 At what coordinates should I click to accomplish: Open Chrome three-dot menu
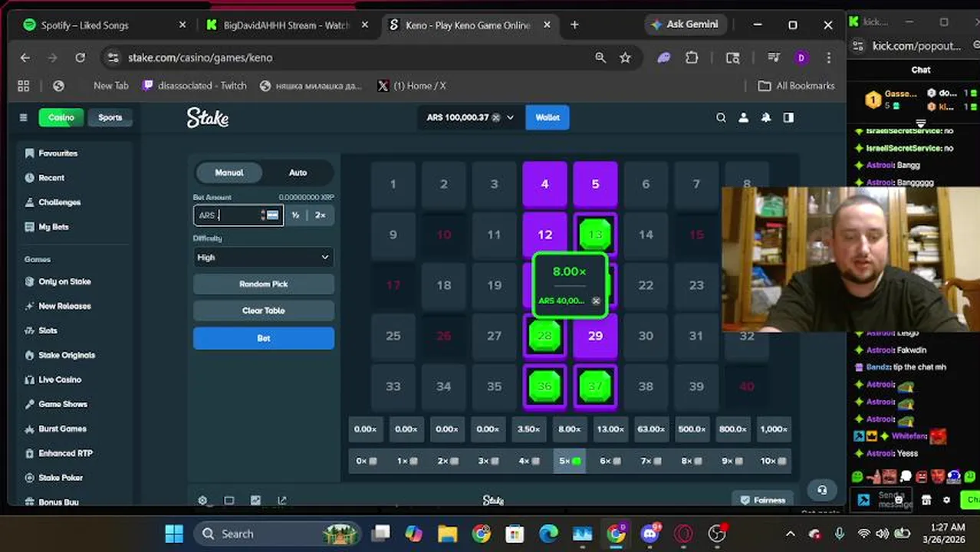click(829, 58)
